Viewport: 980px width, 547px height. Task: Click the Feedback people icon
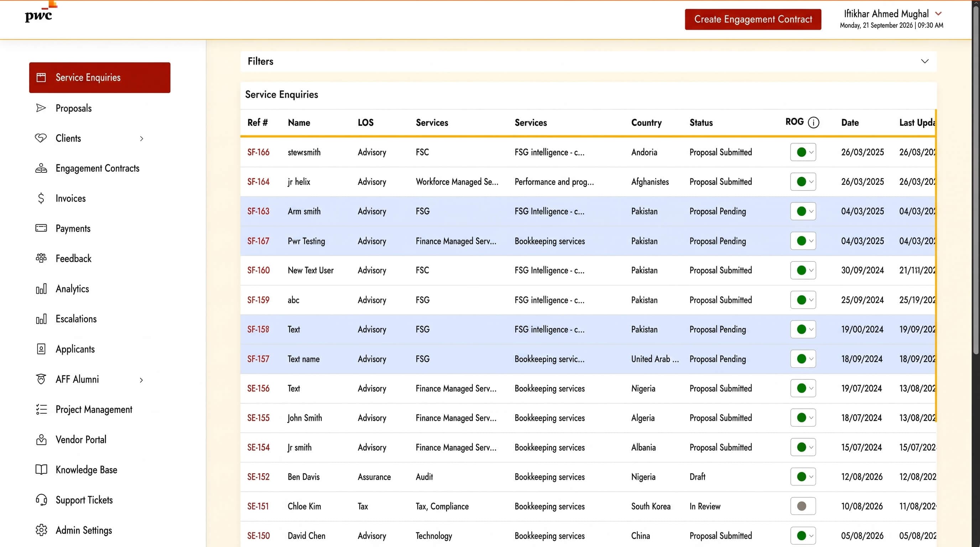click(x=41, y=258)
